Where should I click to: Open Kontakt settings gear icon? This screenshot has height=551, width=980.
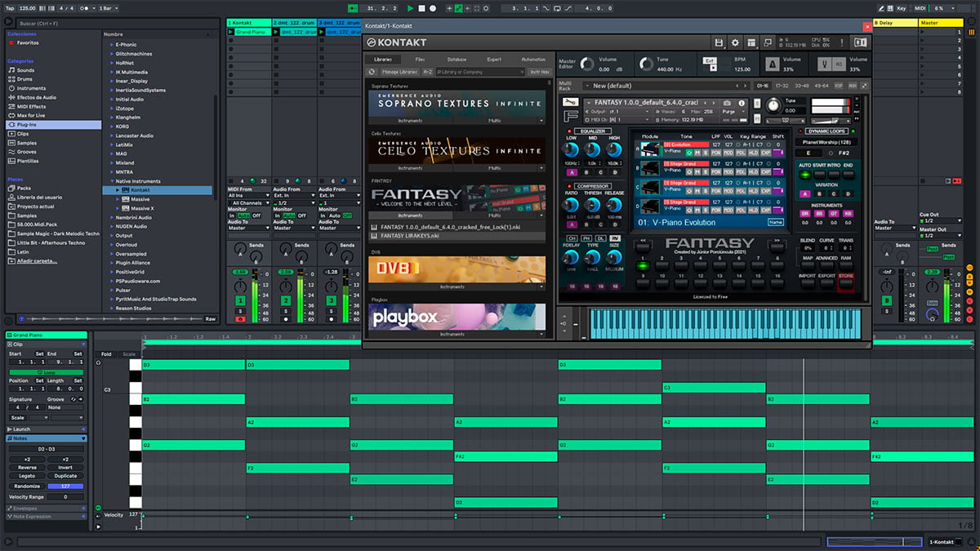pyautogui.click(x=735, y=42)
